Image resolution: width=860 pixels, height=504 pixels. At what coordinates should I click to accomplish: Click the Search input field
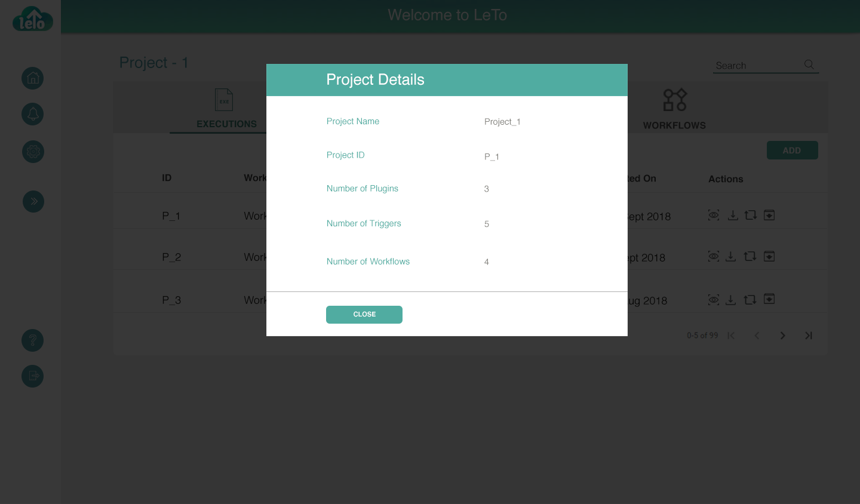[x=757, y=66]
